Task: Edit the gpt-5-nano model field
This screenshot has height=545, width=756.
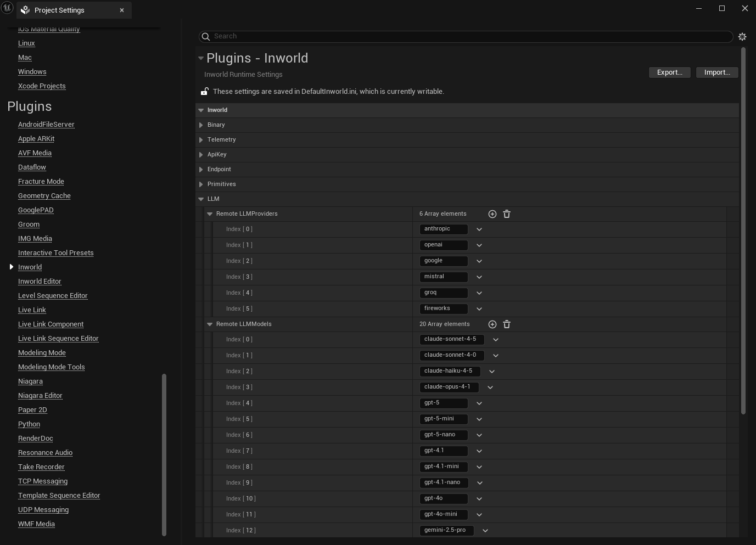Action: [x=444, y=435]
